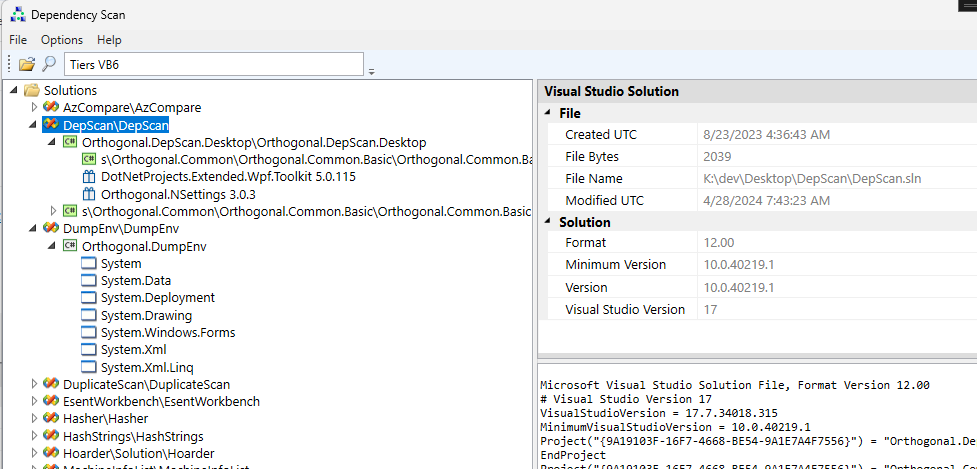The image size is (977, 469).
Task: Click the Dependency Scan app icon in title bar
Action: coord(18,14)
